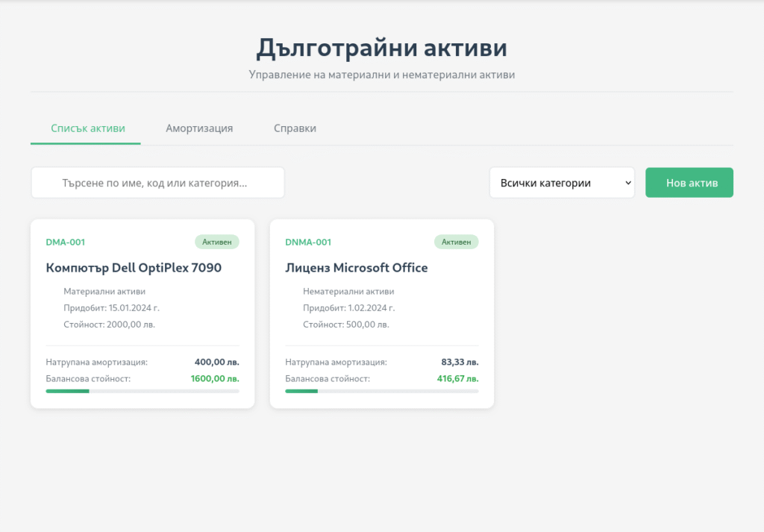Click acquisition date Придобит: 15.01.2024 г.
Screen dimensions: 764x532
tap(112, 308)
